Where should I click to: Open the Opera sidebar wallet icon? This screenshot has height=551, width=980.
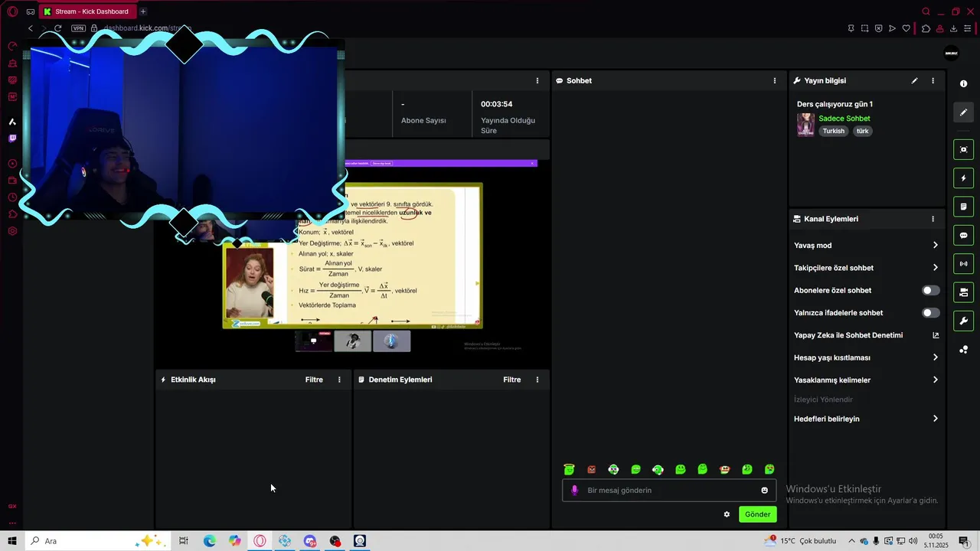[x=12, y=181]
